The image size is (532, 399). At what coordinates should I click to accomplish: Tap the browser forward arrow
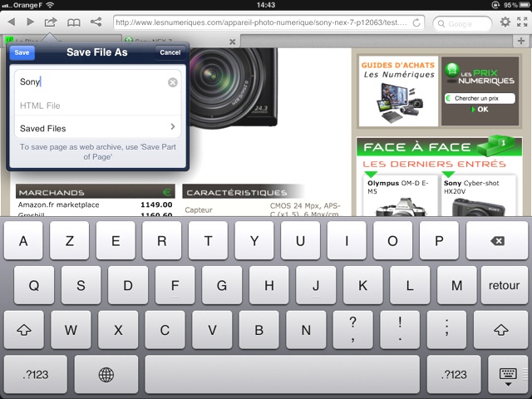coord(31,22)
